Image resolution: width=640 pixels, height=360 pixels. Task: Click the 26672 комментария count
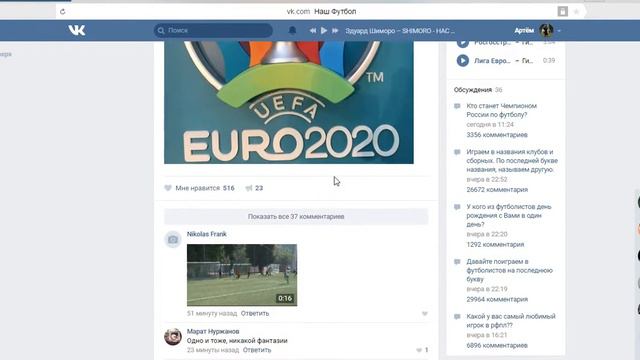pos(497,190)
